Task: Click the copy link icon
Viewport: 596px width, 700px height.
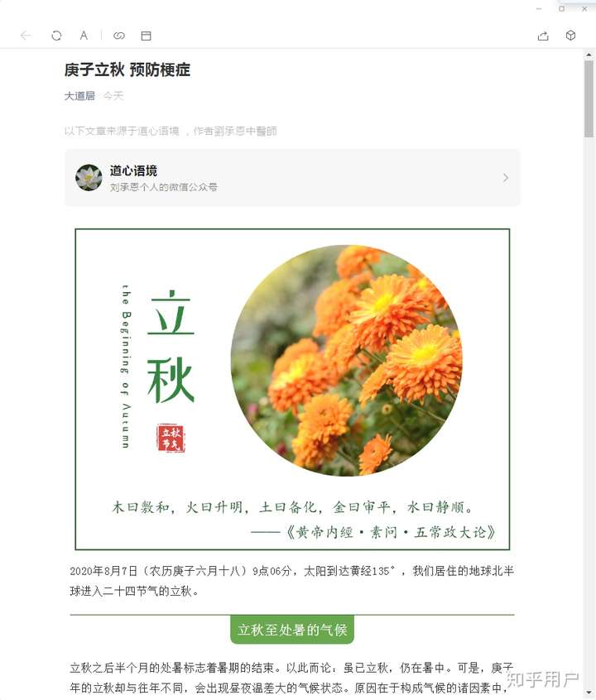Action: coord(119,36)
